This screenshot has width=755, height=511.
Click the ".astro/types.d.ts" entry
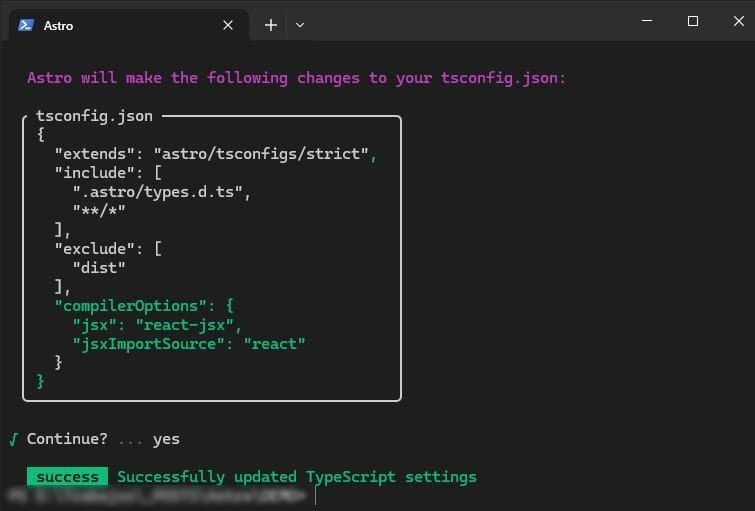(x=162, y=192)
